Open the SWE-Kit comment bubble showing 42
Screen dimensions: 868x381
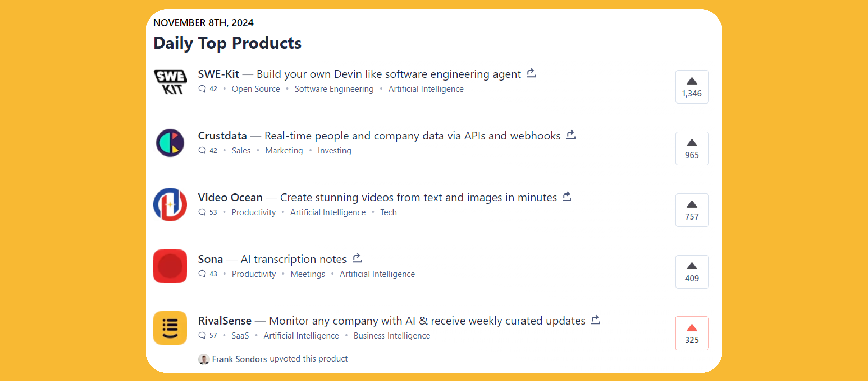[x=208, y=89]
